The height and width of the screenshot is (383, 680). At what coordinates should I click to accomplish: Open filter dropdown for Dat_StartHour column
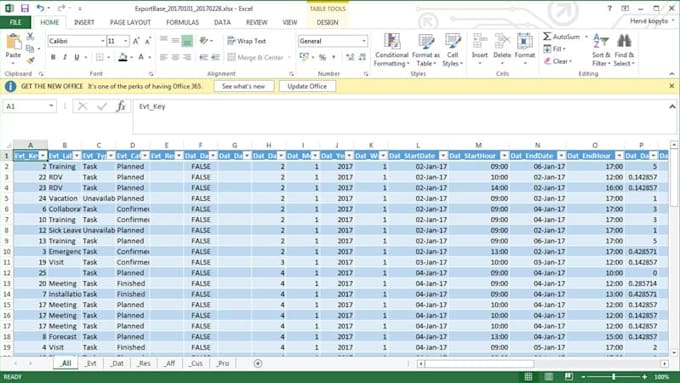(504, 156)
